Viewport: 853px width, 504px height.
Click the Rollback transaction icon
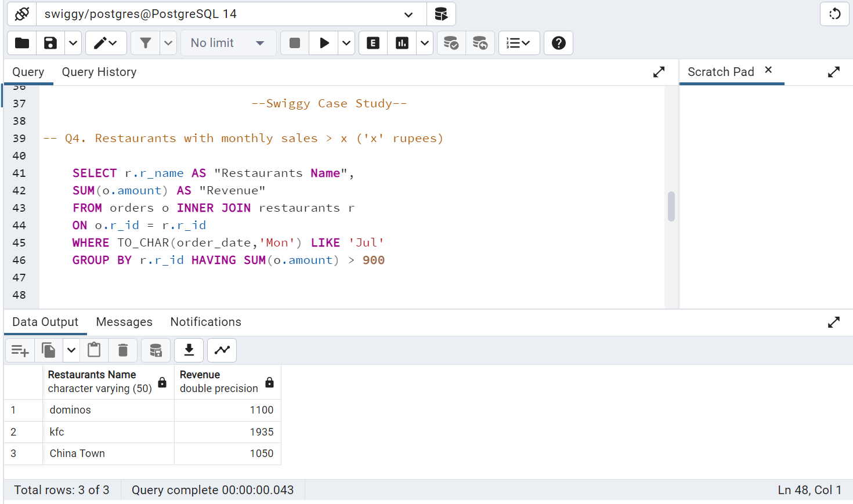tap(480, 43)
